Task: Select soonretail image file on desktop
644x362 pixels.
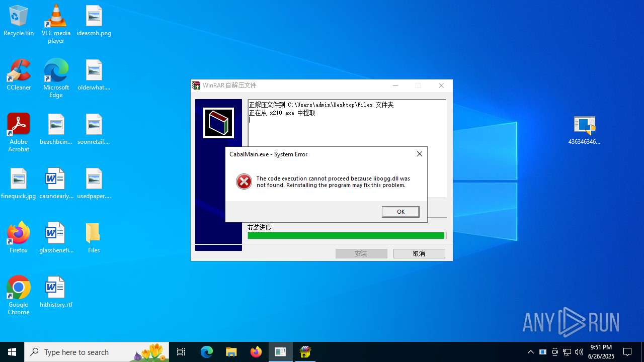Action: (x=94, y=129)
